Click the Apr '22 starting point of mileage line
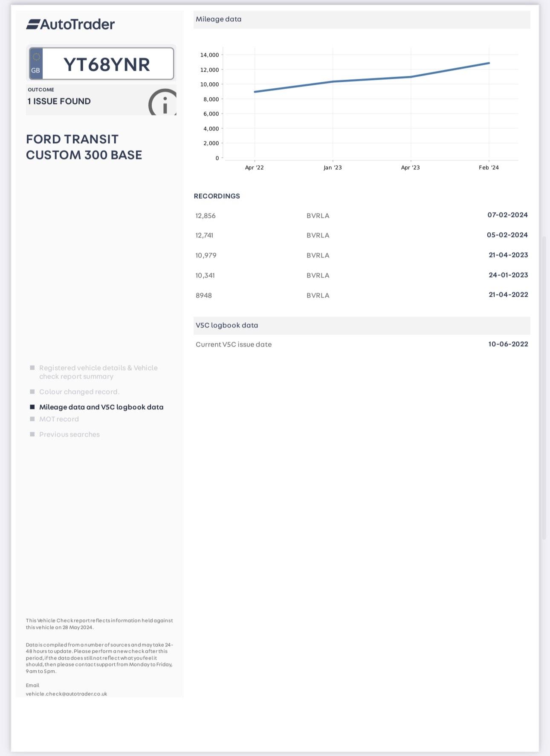This screenshot has height=756, width=550. [x=255, y=92]
